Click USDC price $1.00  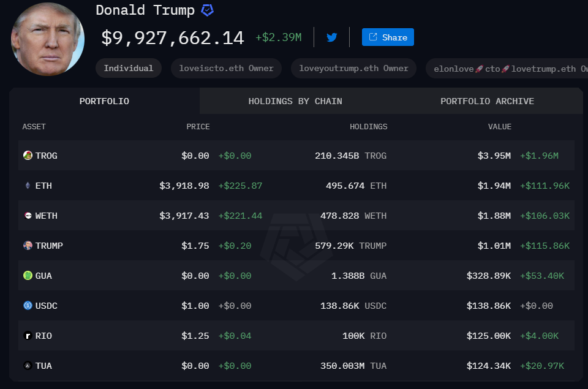coord(195,306)
